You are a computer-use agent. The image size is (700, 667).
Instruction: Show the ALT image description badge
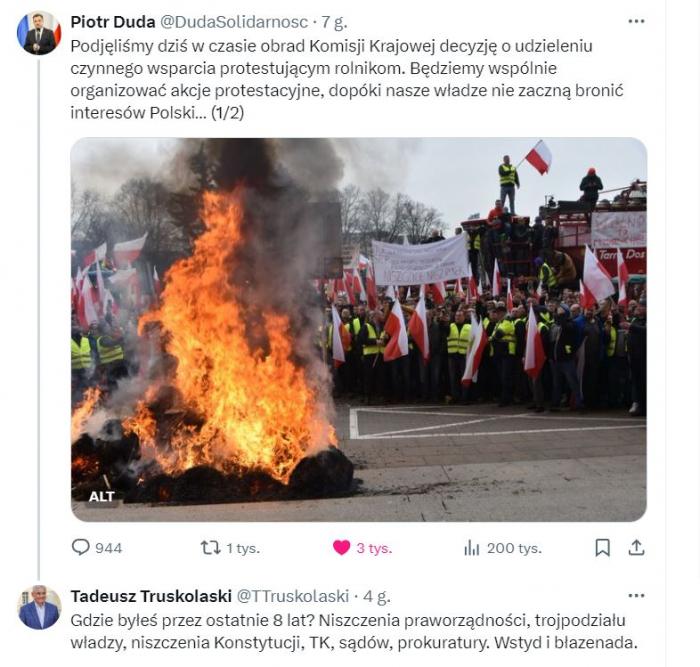point(102,496)
